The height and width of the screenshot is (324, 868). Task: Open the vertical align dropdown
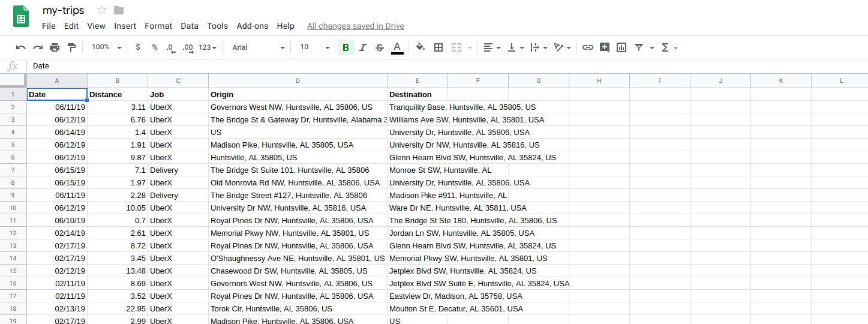[516, 47]
